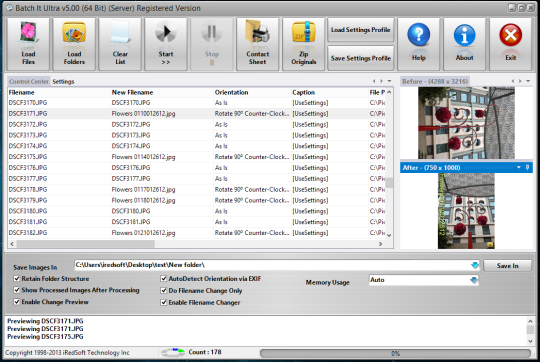This screenshot has width=540, height=362.
Task: Click the status bar disc icon
Action: [173, 352]
